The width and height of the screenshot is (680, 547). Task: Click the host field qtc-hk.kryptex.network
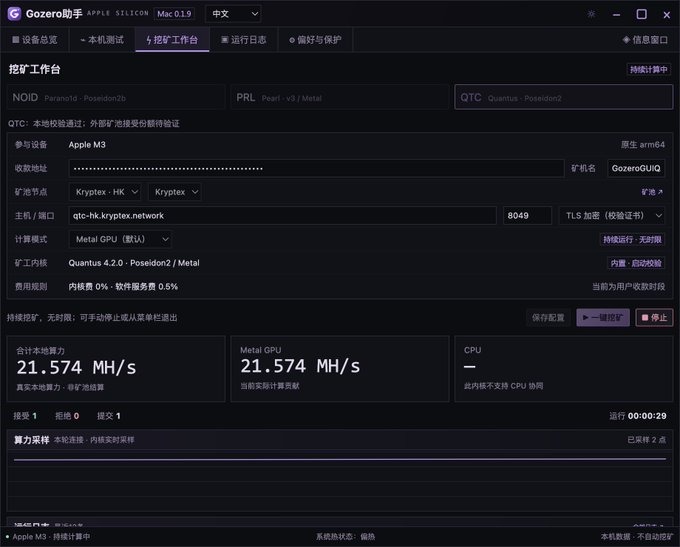[282, 216]
